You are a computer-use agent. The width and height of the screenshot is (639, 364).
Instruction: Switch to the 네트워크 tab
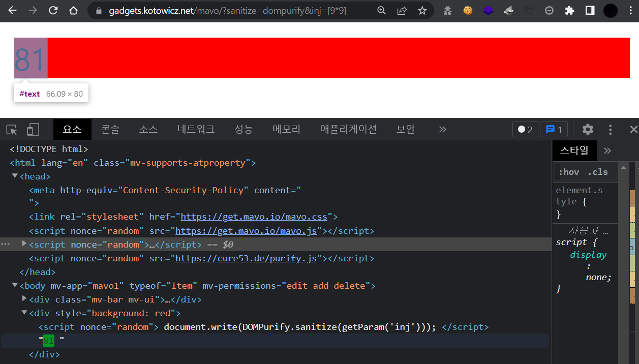point(196,130)
